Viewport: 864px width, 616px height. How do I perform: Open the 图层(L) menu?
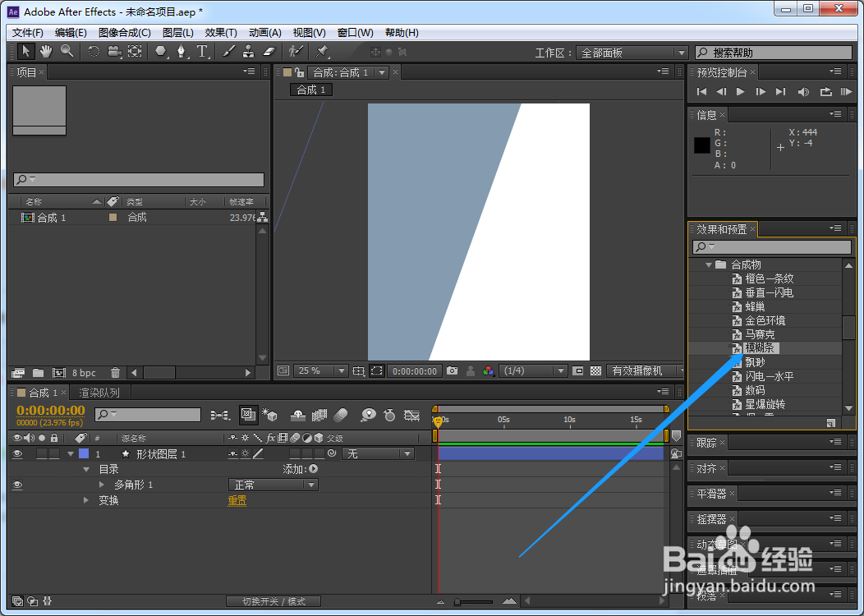click(x=178, y=33)
